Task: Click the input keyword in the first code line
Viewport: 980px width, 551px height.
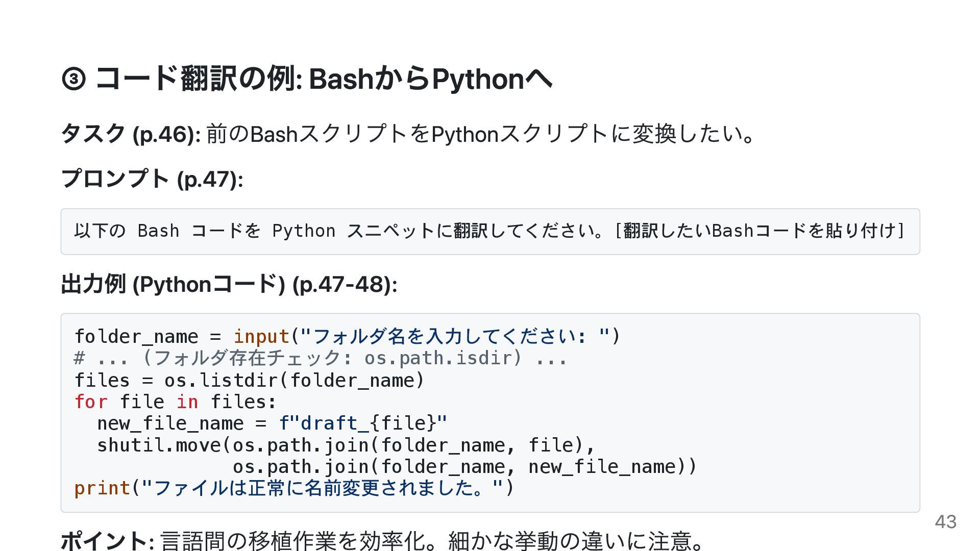Action: click(261, 337)
